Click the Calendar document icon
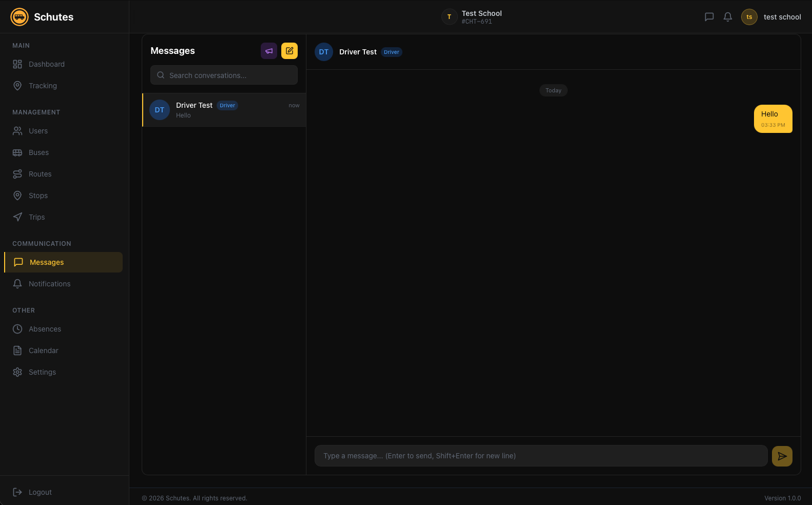The width and height of the screenshot is (812, 505). [17, 351]
